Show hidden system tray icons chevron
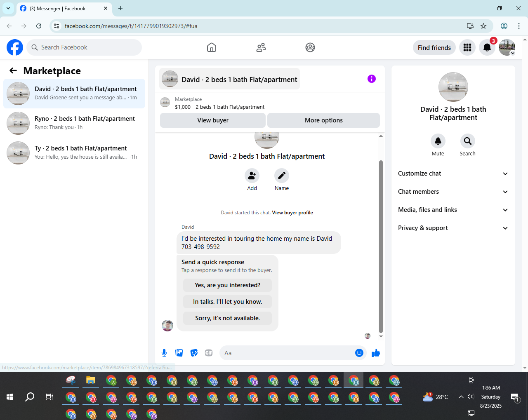 click(x=461, y=397)
